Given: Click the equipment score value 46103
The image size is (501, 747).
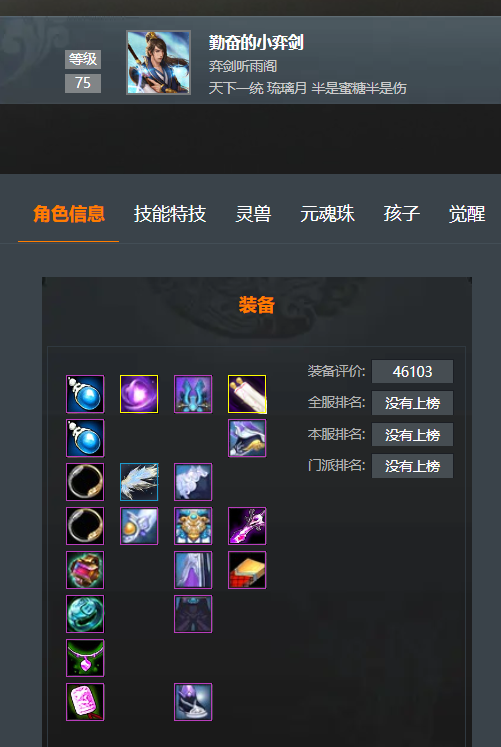Looking at the screenshot, I should 412,372.
